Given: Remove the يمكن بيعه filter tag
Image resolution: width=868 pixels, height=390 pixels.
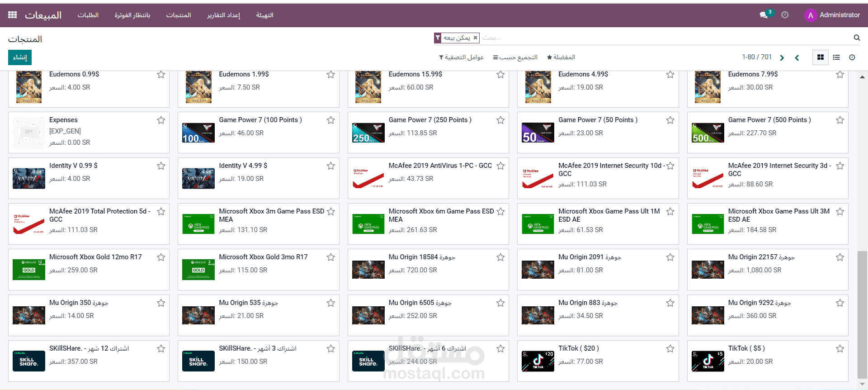Looking at the screenshot, I should [x=475, y=38].
